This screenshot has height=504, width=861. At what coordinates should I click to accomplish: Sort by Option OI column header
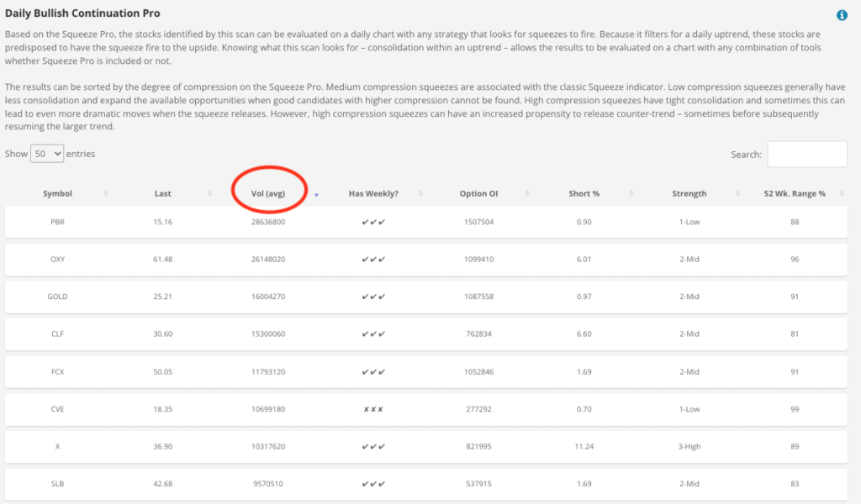click(x=478, y=193)
